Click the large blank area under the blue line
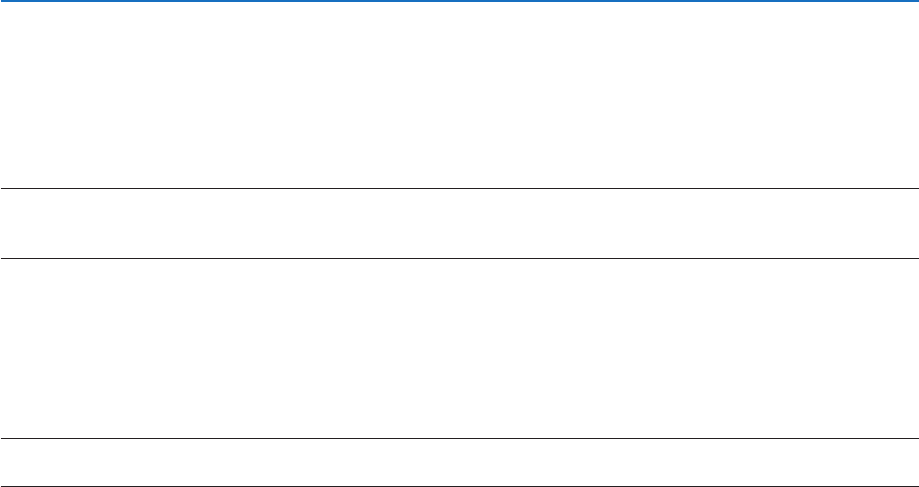Screen dimensions: 919x487 point(460,95)
